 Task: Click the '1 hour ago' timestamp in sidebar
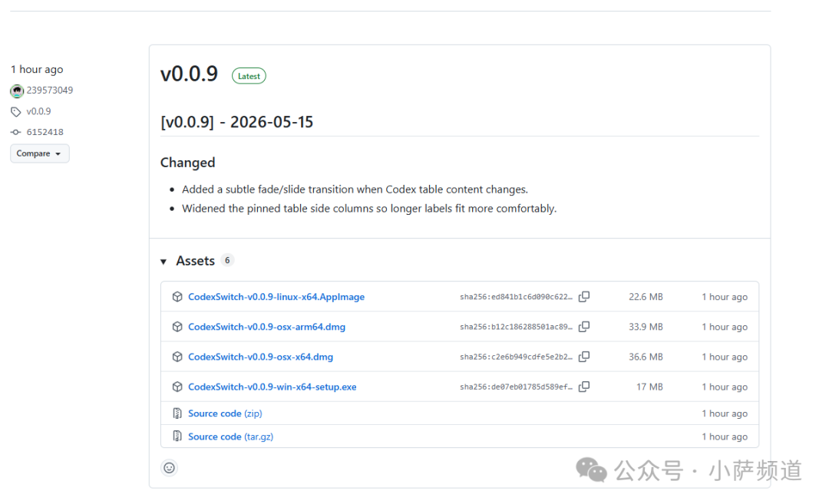[x=37, y=69]
